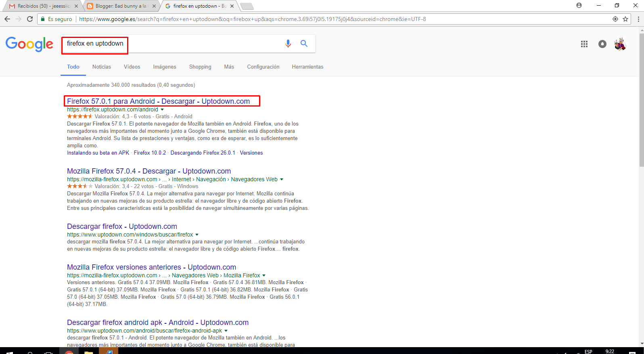Open Descargando Firefox 26.0.1 sitelink
Screen dimensions: 644x354
tap(203, 153)
